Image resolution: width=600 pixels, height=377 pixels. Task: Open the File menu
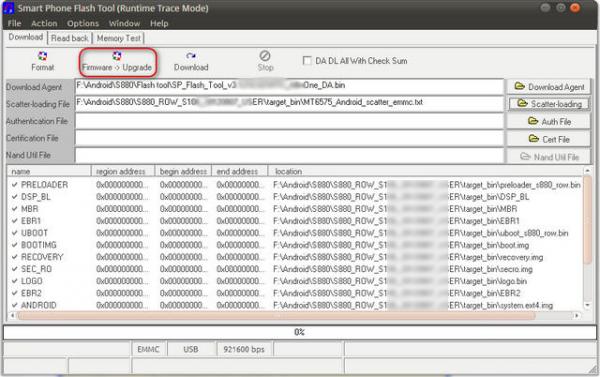(14, 23)
